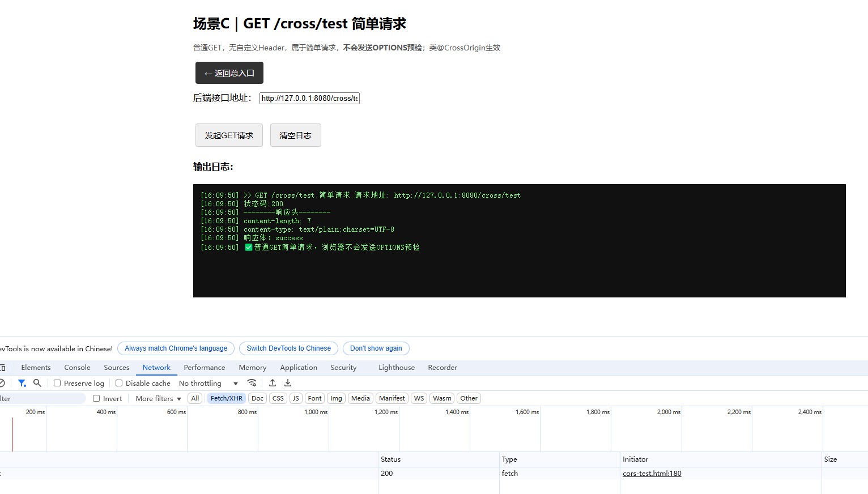Expand the More filters dropdown
The height and width of the screenshot is (494, 868).
click(159, 399)
